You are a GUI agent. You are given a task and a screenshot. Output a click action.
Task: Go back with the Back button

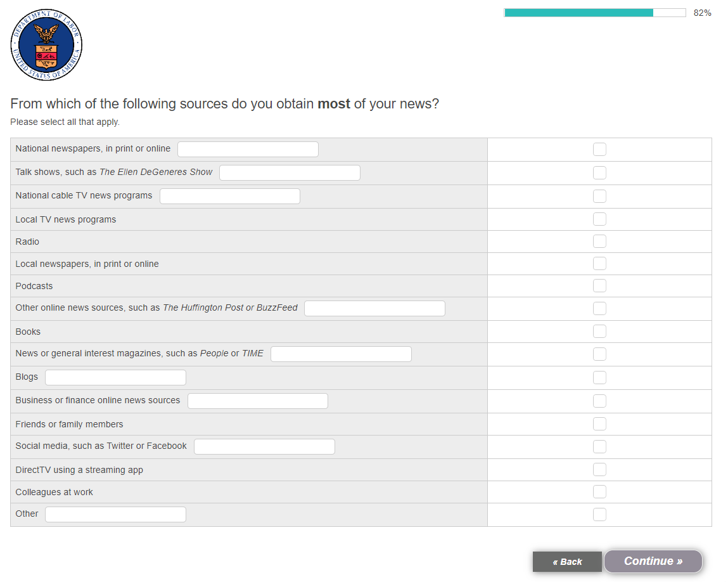567,562
